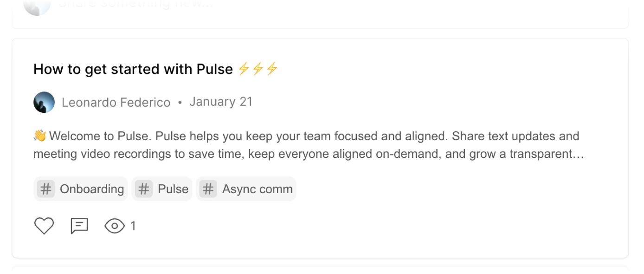Open comments via the speech bubble icon
644x274 pixels.
click(x=79, y=226)
